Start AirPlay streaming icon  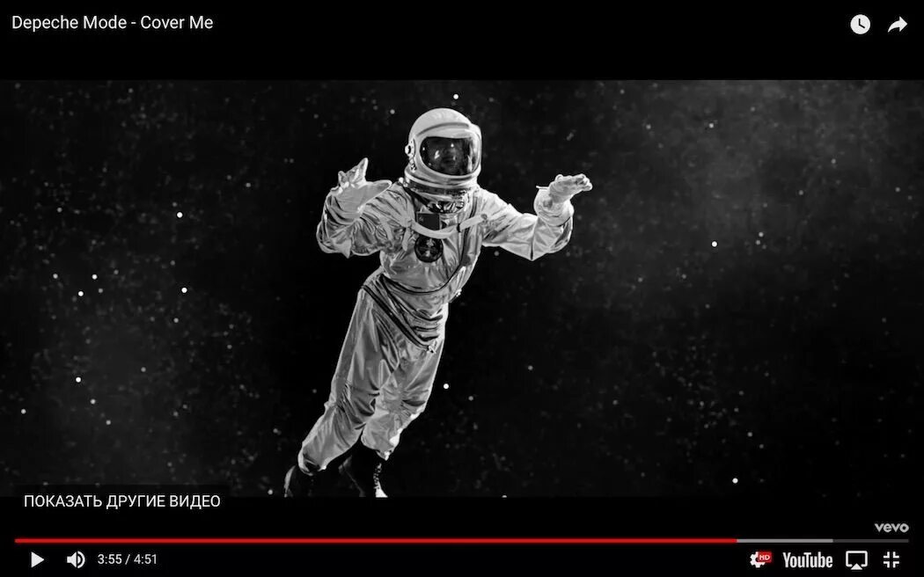pyautogui.click(x=856, y=559)
